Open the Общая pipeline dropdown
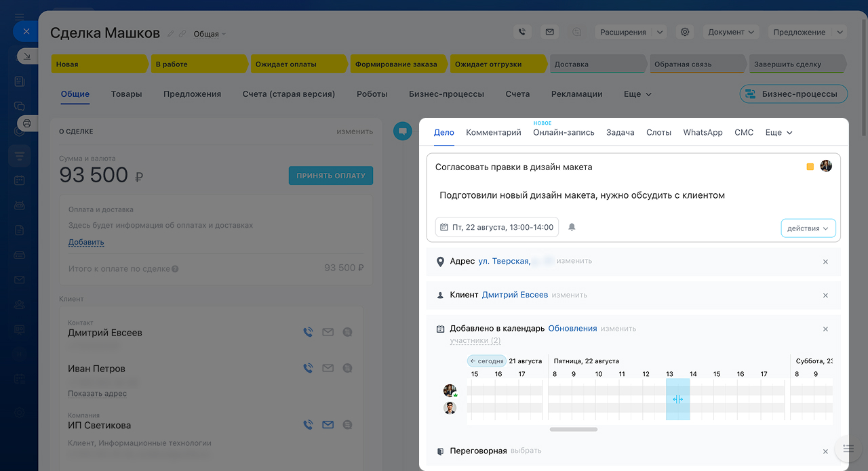 (x=210, y=34)
